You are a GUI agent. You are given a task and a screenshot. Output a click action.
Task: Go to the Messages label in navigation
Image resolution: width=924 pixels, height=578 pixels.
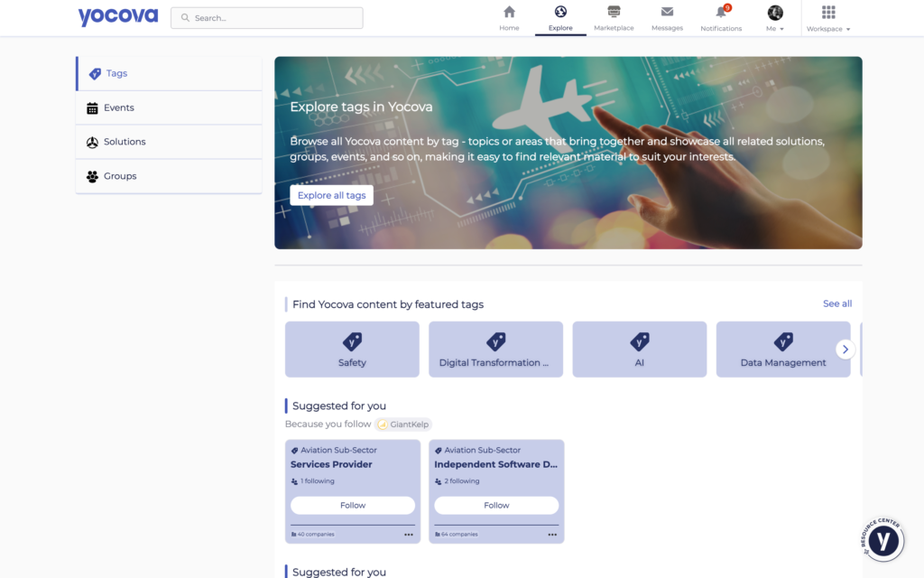click(x=667, y=28)
